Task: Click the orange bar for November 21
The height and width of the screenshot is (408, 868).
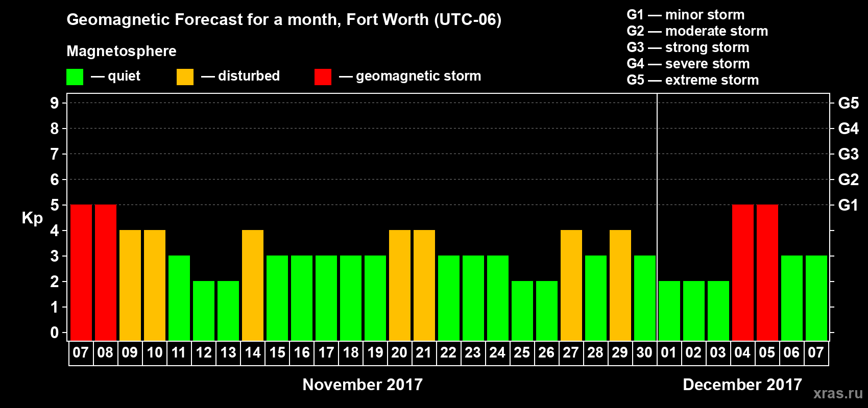Action: [424, 285]
